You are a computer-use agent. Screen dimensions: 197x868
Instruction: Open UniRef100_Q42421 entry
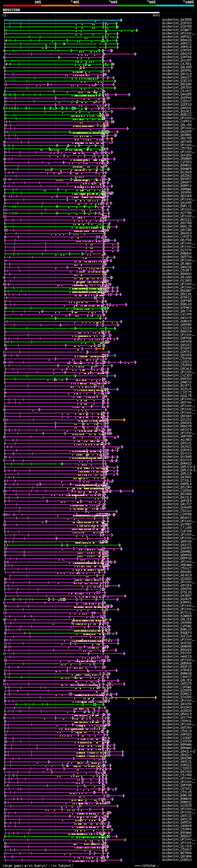coord(177,446)
